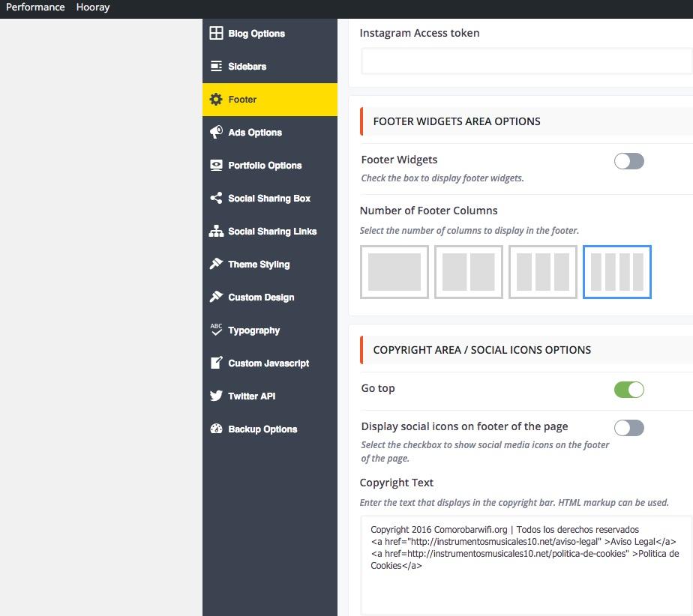This screenshot has width=693, height=616.
Task: Select the Portfolio Options icon
Action: click(x=216, y=165)
